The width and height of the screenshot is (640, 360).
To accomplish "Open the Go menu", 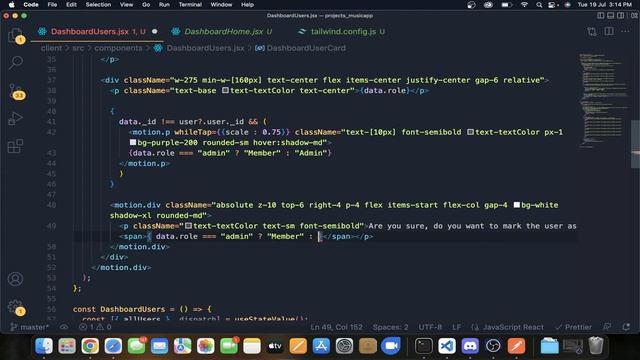I will pyautogui.click(x=146, y=4).
